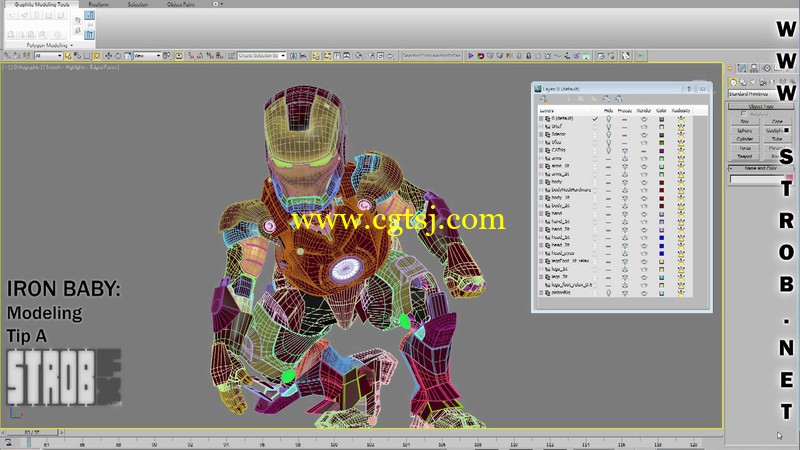This screenshot has width=800, height=450.
Task: Open the named selection sets dropdown
Action: click(262, 56)
